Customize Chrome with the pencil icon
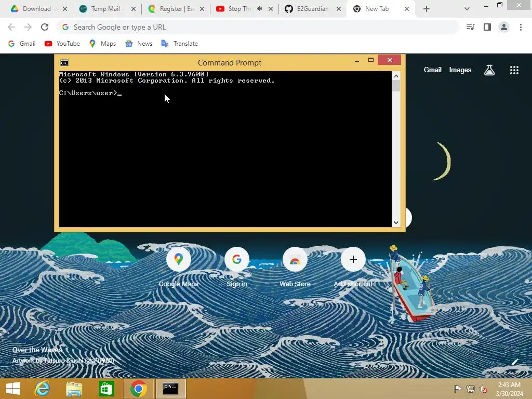532x399 pixels. click(x=515, y=362)
